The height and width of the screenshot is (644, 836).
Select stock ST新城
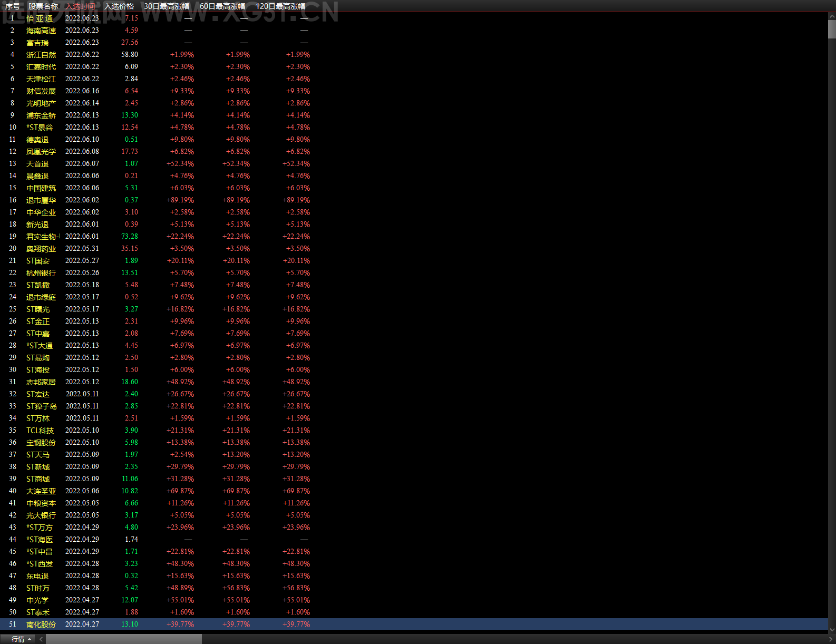pos(38,467)
